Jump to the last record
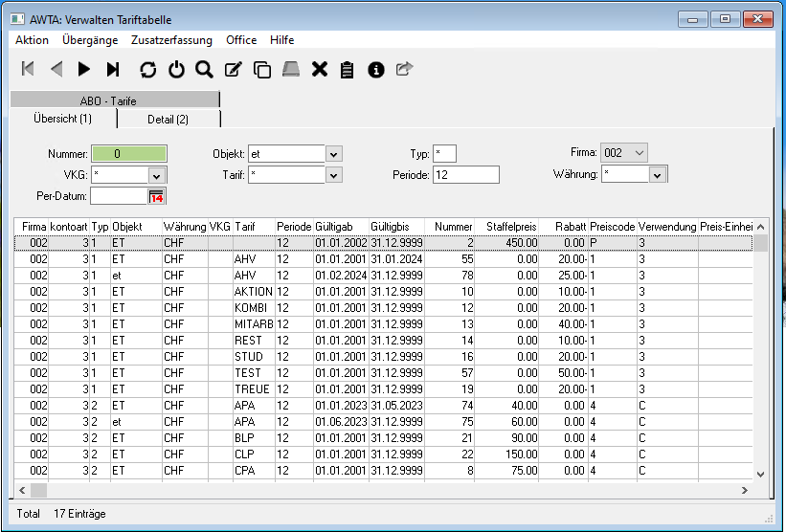Screen dimensions: 786x532 pos(113,69)
